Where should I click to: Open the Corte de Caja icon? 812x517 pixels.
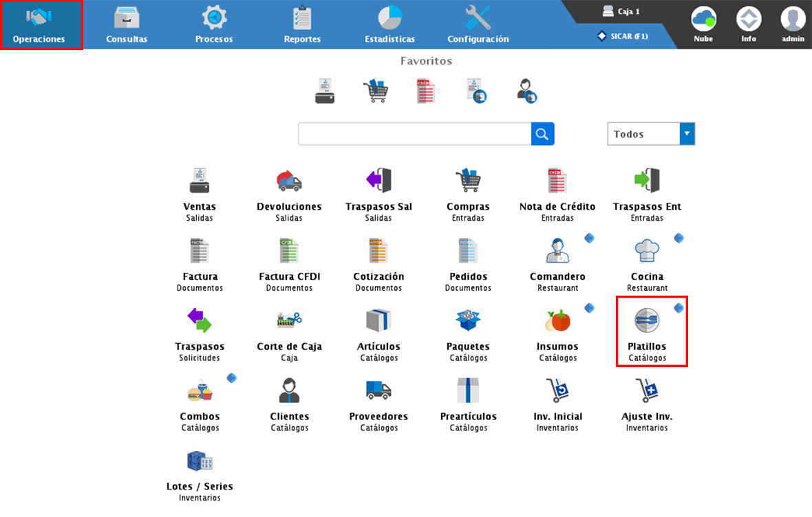point(289,321)
